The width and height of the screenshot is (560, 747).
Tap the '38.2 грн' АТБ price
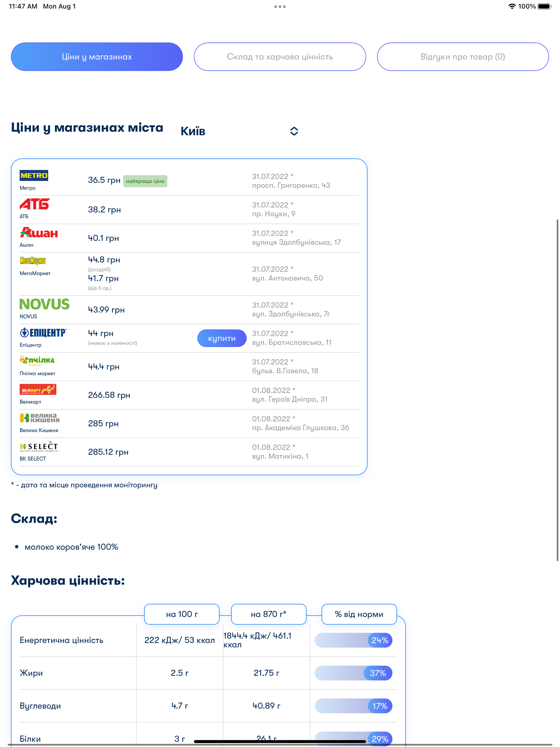(104, 210)
